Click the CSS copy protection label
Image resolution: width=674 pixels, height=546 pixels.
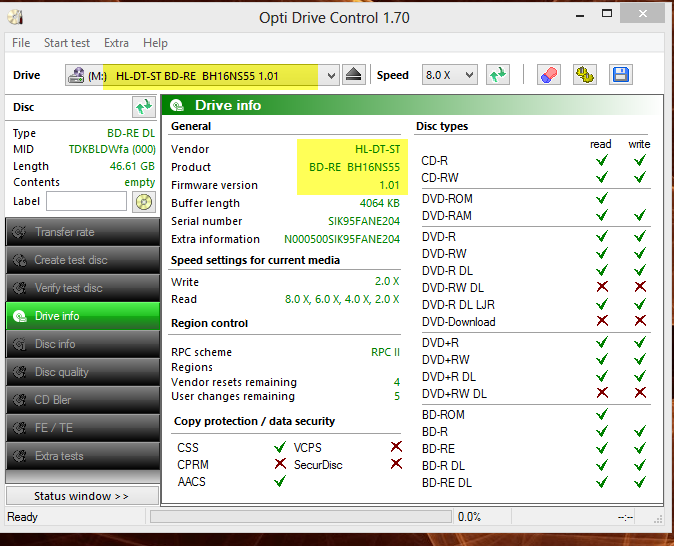[x=188, y=448]
